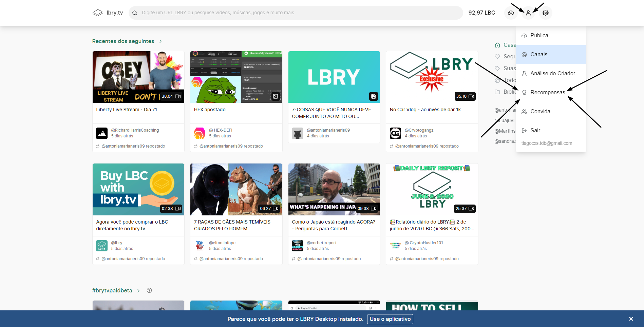Open the CryptoHustler101 channel avatar
Viewport: 644px width, 327px height.
[395, 246]
